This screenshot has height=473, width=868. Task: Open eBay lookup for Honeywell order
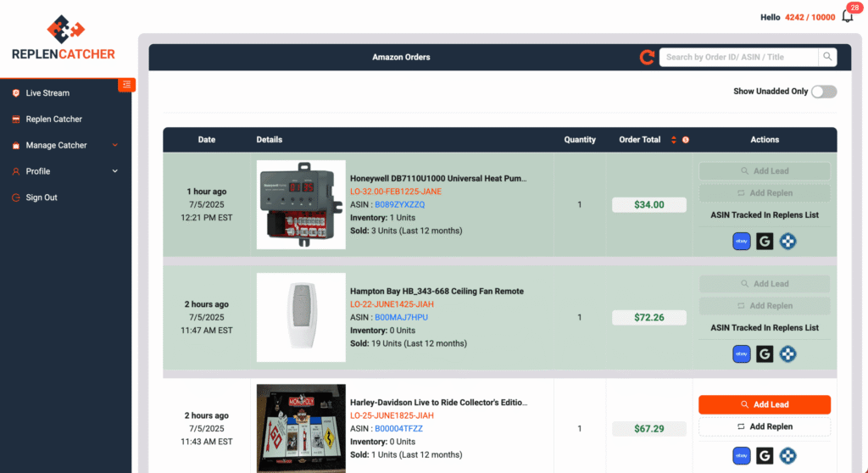coord(742,242)
